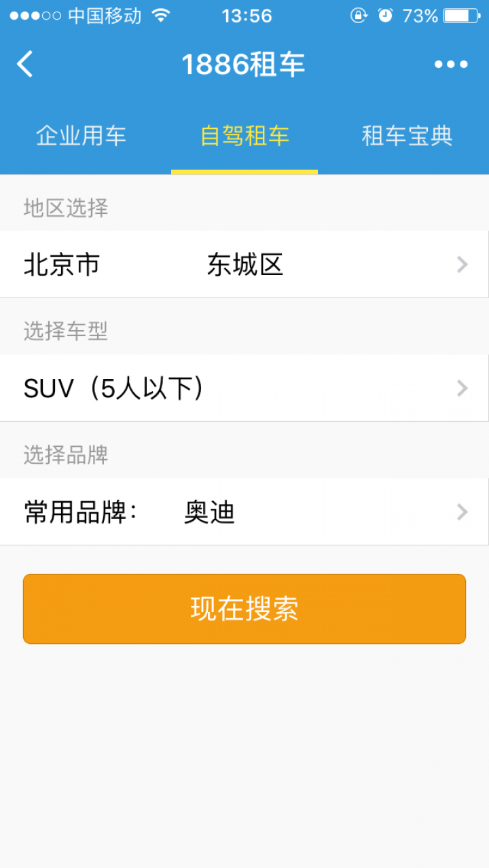Choose city 北京市
Screen dimensions: 489x868
pos(62,264)
